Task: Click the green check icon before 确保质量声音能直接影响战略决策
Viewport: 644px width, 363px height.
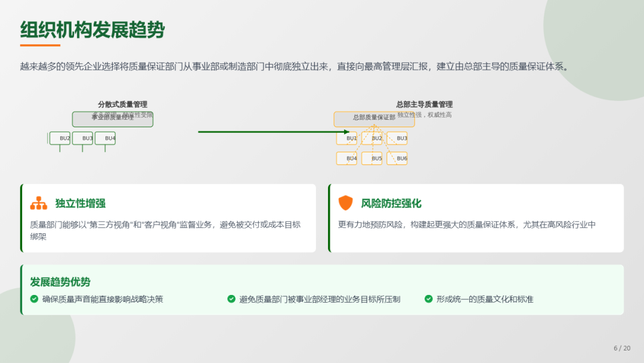Action: [x=34, y=299]
